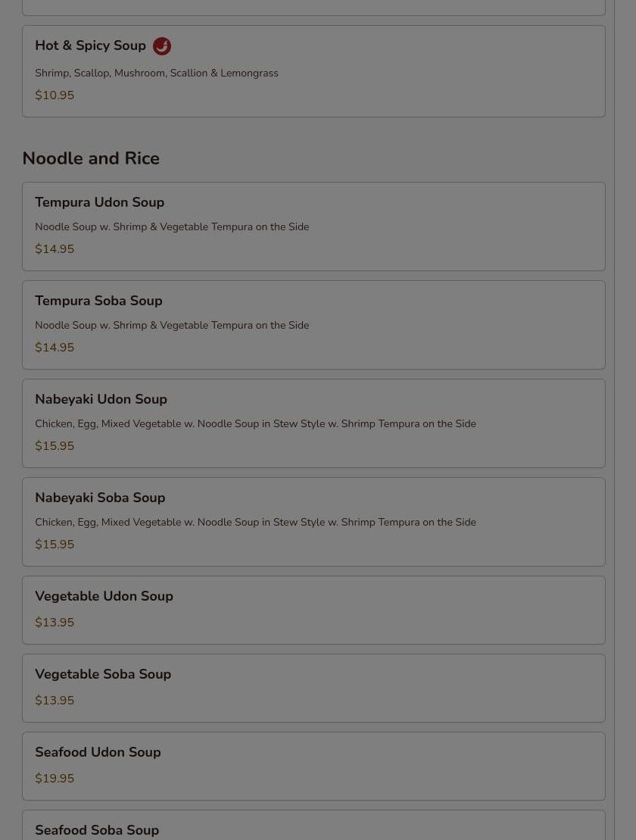
Task: Click the Nabeyaki Soba Soup description text
Action: [255, 523]
